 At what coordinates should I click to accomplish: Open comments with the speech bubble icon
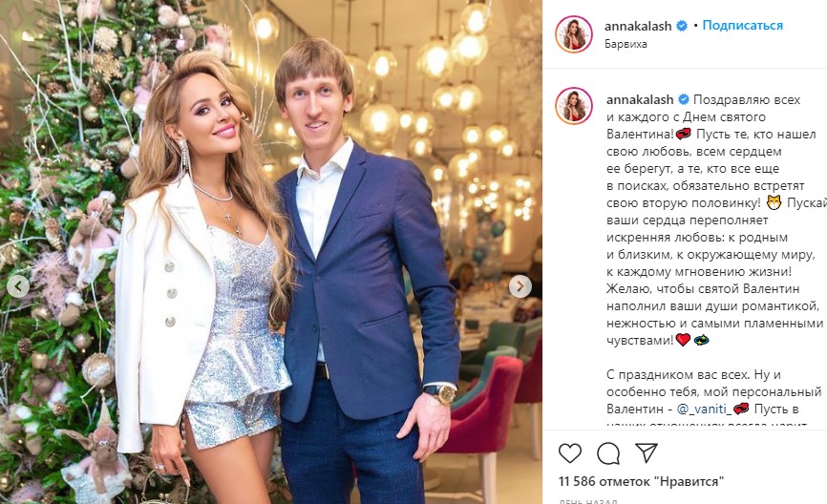[x=608, y=453]
